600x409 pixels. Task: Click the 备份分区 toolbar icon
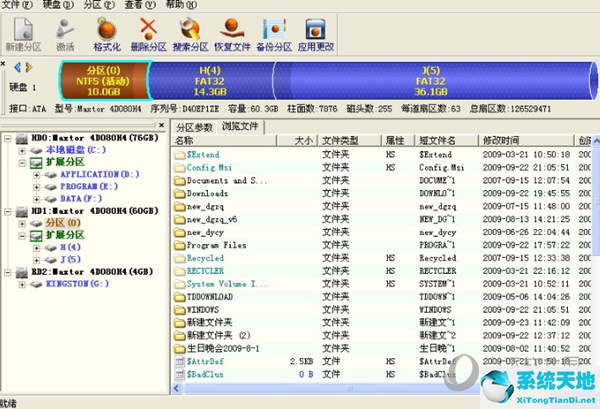click(274, 29)
